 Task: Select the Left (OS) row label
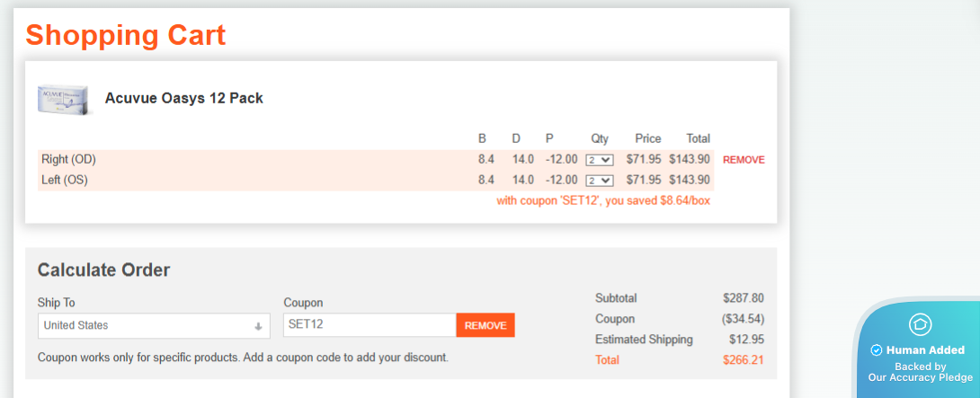[66, 181]
